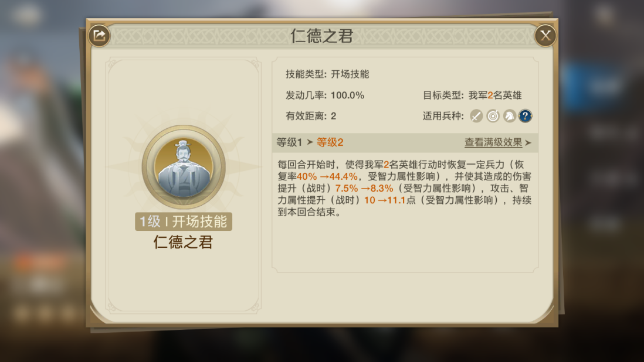The image size is (644, 362).
Task: Tap the 目标类型 我军2名英雄 text
Action: [x=472, y=95]
